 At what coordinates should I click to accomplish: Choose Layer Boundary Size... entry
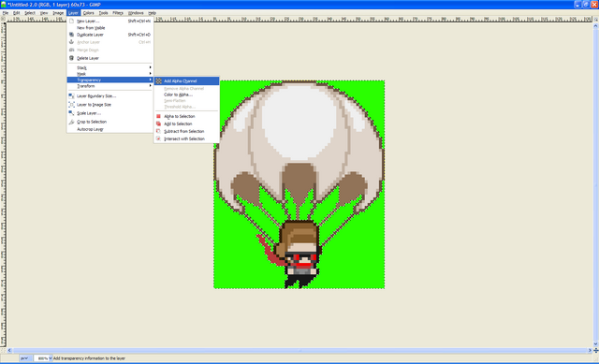(x=110, y=95)
